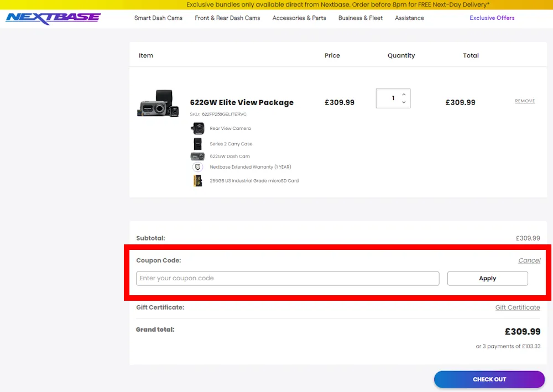Increase quantity with the up arrow
Viewport: 553px width, 392px height.
(x=404, y=95)
